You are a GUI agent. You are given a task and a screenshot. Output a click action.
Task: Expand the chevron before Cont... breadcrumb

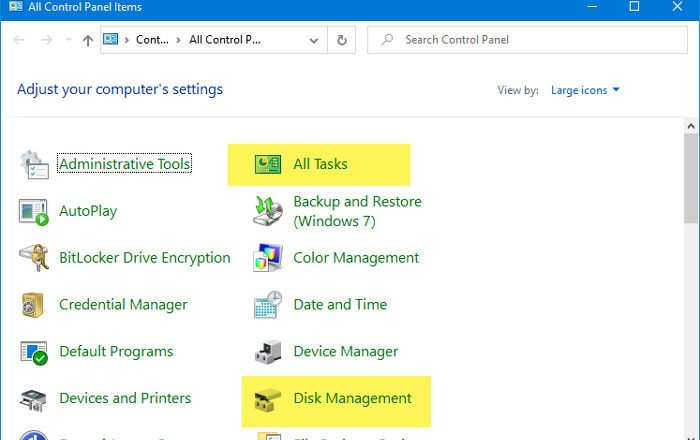(127, 40)
